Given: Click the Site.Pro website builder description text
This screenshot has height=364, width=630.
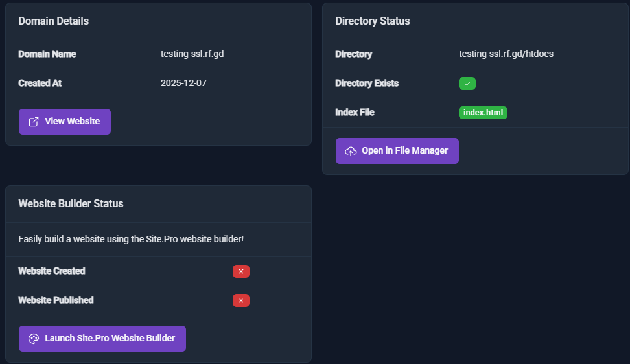Looking at the screenshot, I should pos(131,240).
